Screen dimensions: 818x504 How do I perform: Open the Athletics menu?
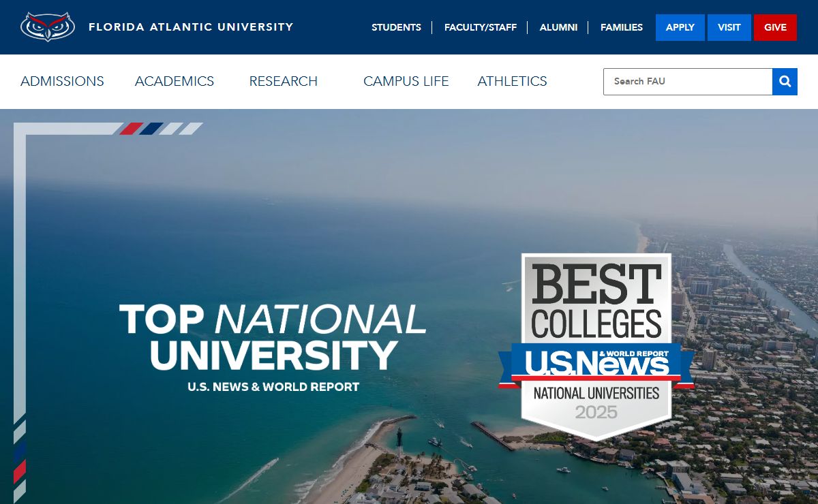513,81
